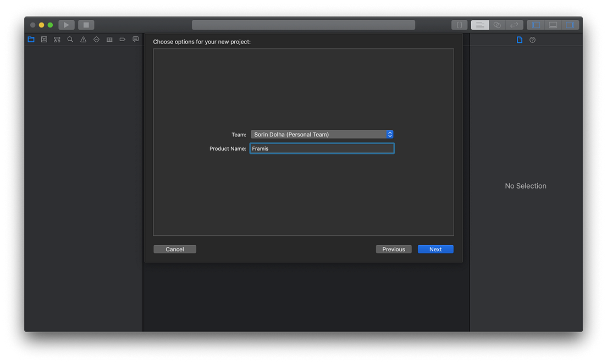Screen dimensions: 607x364
Task: Open the File inspector
Action: tap(519, 39)
